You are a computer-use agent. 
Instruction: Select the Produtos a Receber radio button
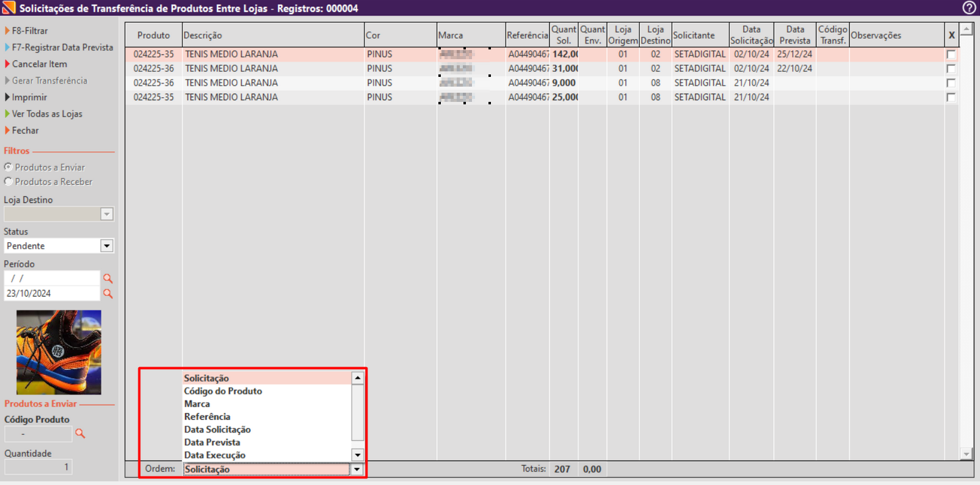click(x=8, y=181)
